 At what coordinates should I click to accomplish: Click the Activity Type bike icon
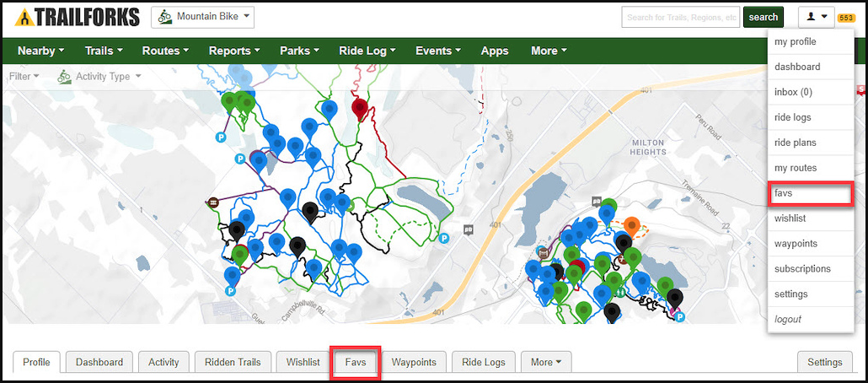(65, 77)
